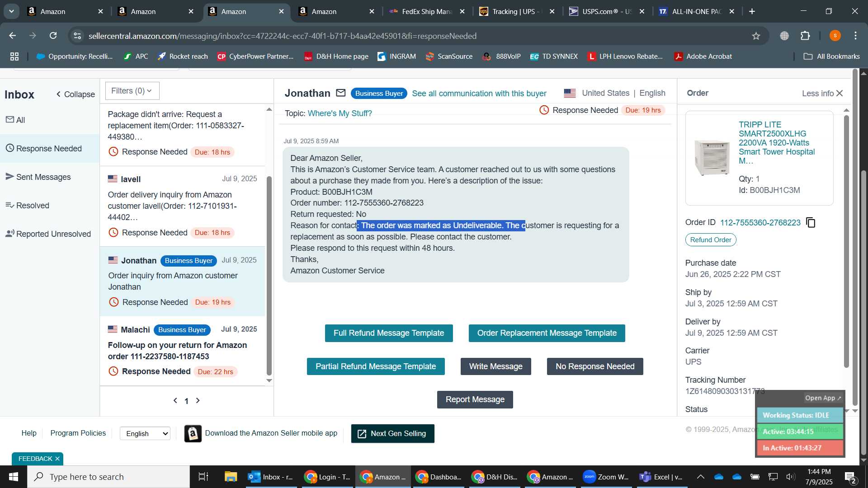Reload the page with the refresh icon

(53, 36)
